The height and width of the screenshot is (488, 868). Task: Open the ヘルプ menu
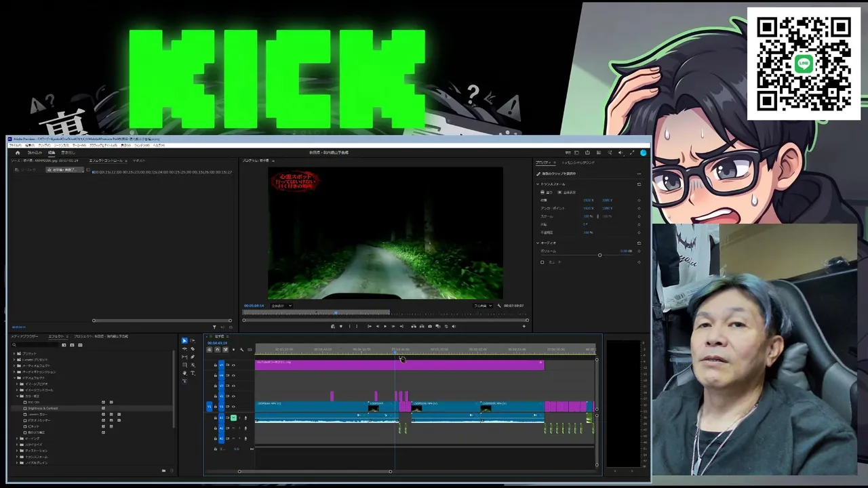pos(159,145)
